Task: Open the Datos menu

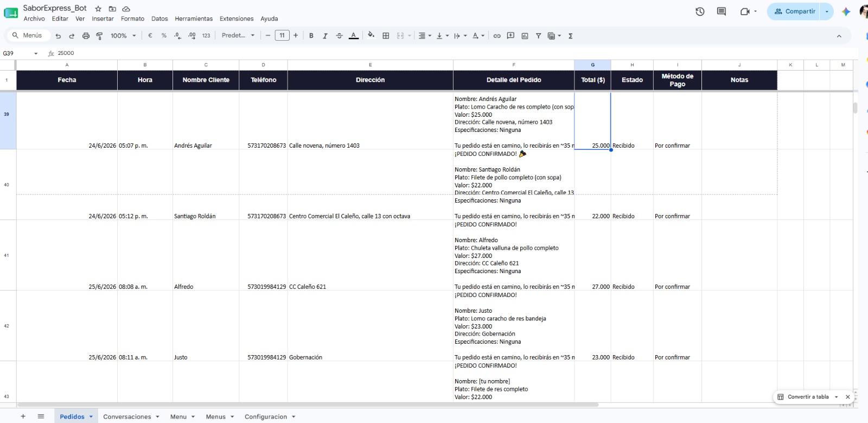Action: 159,18
